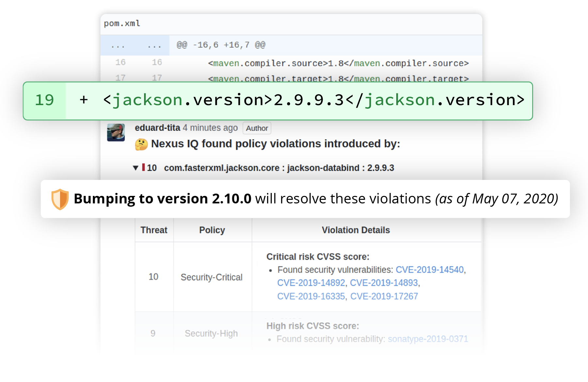Click eduard-tita's profile avatar

(x=116, y=132)
